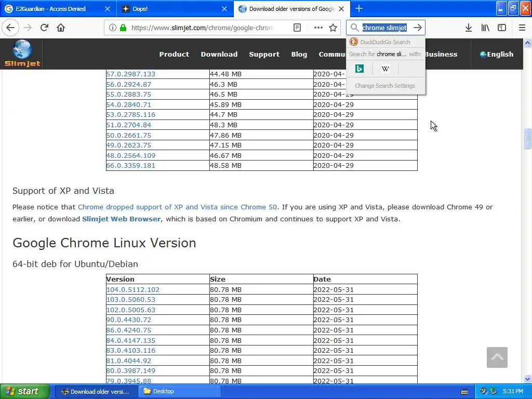Open the English language selector
This screenshot has width=532, height=399.
click(x=496, y=54)
